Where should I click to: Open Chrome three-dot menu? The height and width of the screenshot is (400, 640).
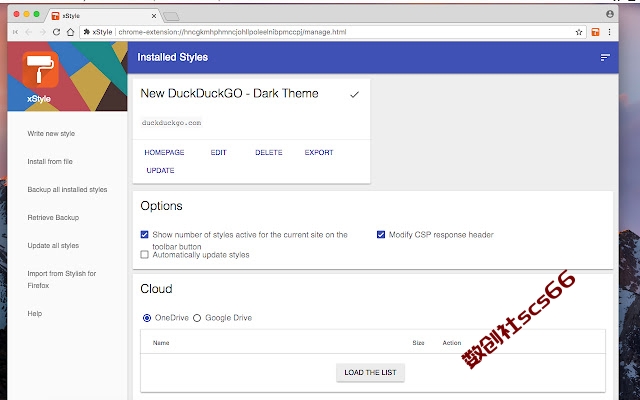pos(609,32)
